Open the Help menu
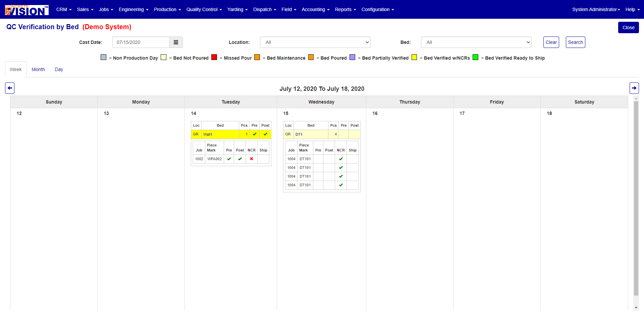This screenshot has height=314, width=644. (633, 9)
